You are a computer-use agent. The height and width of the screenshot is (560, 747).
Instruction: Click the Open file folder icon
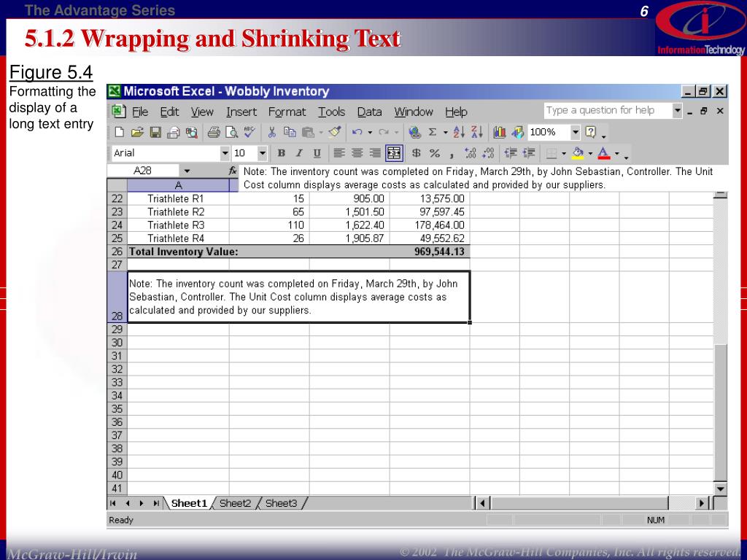coord(137,133)
